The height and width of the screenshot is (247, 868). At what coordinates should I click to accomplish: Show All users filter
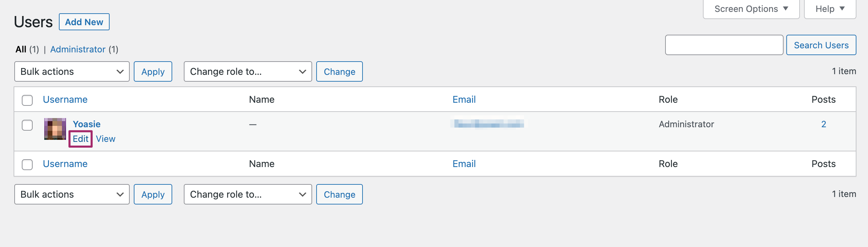pyautogui.click(x=21, y=49)
